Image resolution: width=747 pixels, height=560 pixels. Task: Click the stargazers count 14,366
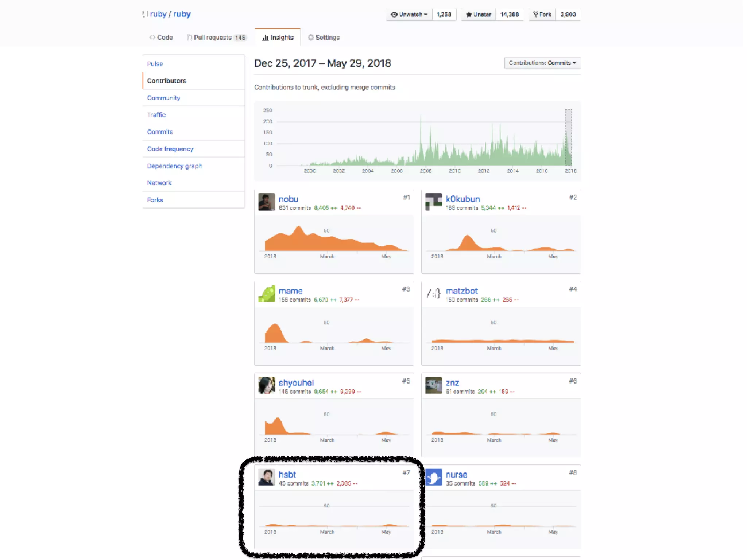[510, 15]
